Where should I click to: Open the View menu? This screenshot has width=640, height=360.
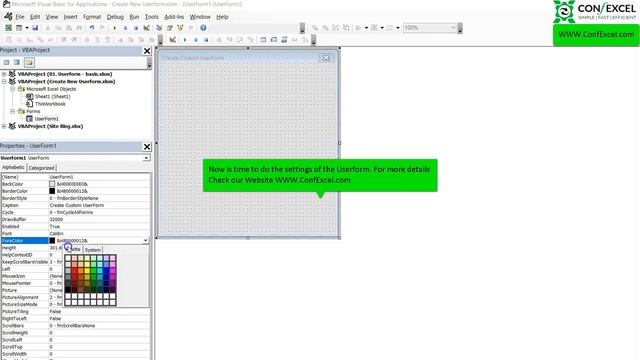52,17
